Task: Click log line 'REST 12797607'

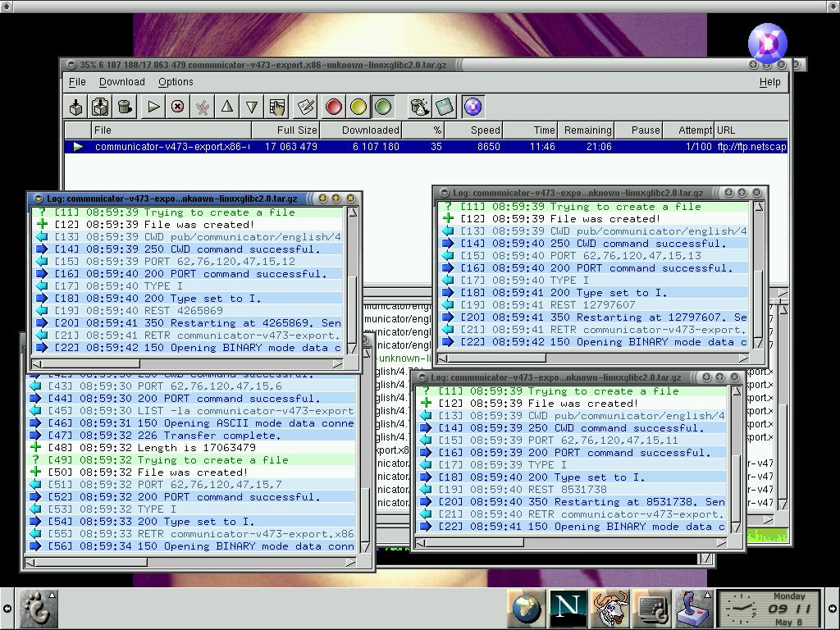Action: (594, 305)
